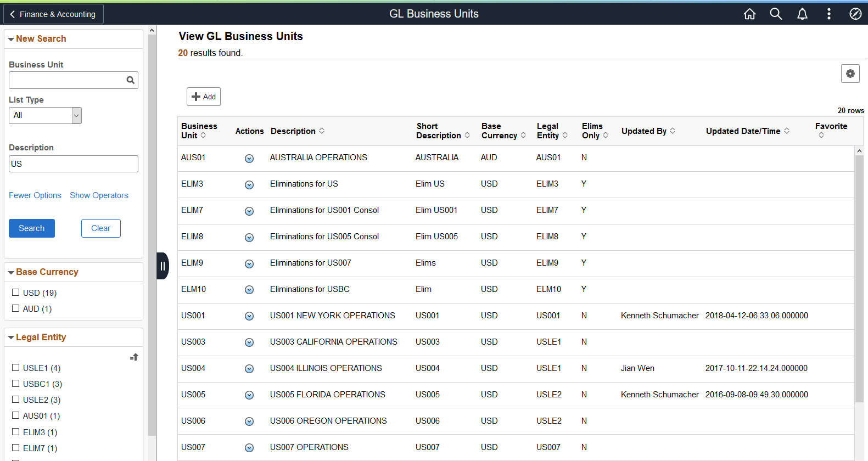The height and width of the screenshot is (461, 868).
Task: Open actions menu for ELIM3 row
Action: pyautogui.click(x=249, y=185)
